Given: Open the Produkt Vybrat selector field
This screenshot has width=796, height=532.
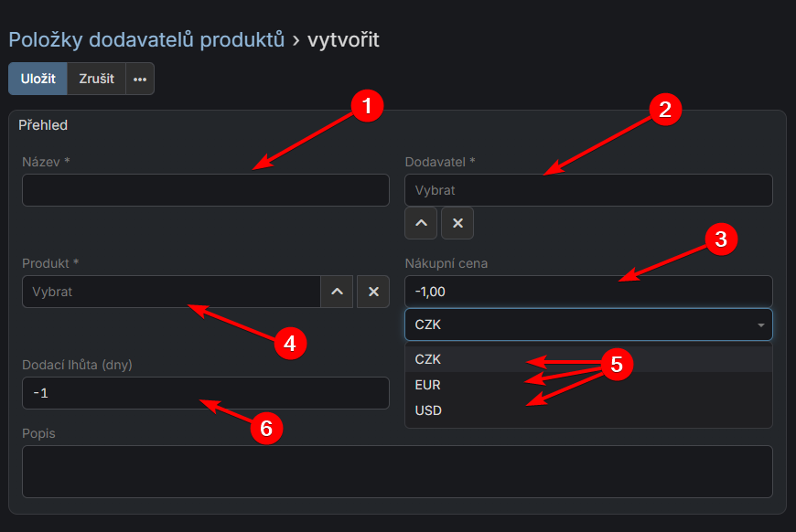Looking at the screenshot, I should pos(171,292).
